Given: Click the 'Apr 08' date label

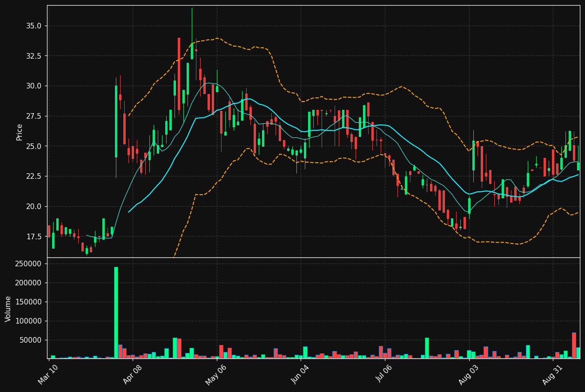Looking at the screenshot, I should click(x=132, y=375).
